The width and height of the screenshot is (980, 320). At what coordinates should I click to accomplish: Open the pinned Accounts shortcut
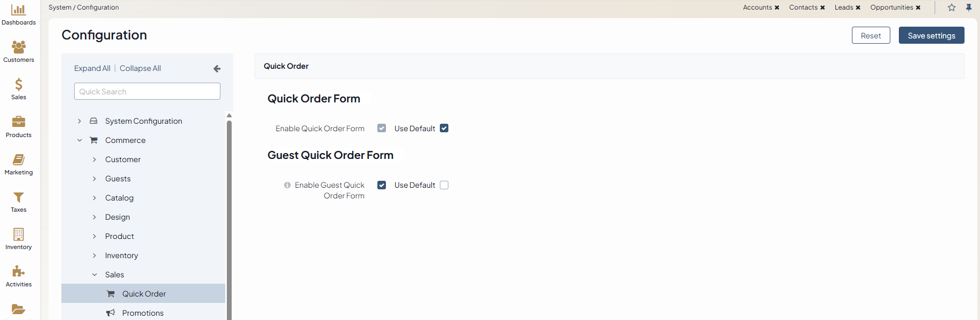point(757,7)
